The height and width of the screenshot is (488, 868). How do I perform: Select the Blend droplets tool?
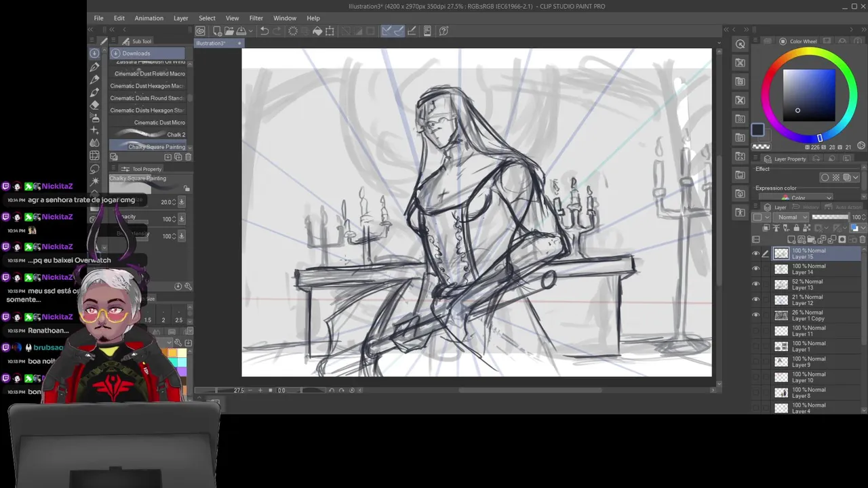click(x=94, y=143)
